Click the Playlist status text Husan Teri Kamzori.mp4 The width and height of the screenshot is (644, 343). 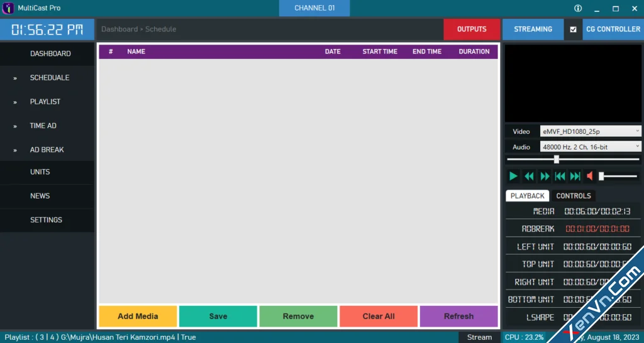coord(100,337)
